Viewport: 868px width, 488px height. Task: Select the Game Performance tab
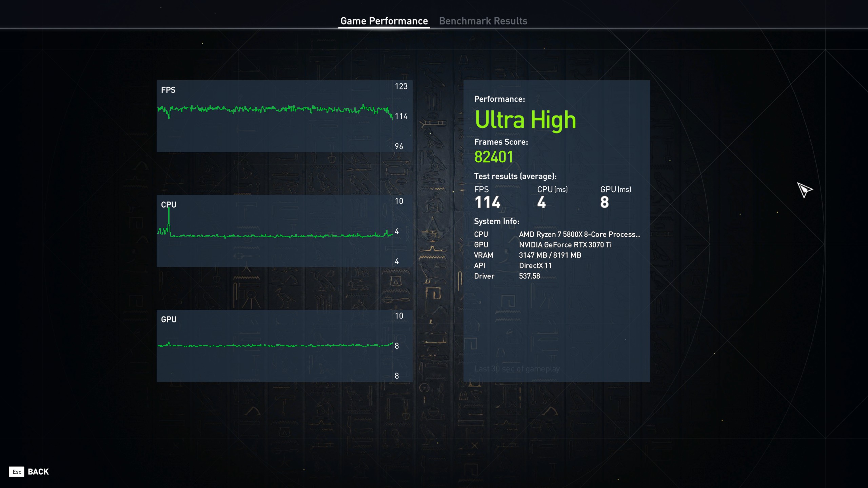(x=384, y=21)
